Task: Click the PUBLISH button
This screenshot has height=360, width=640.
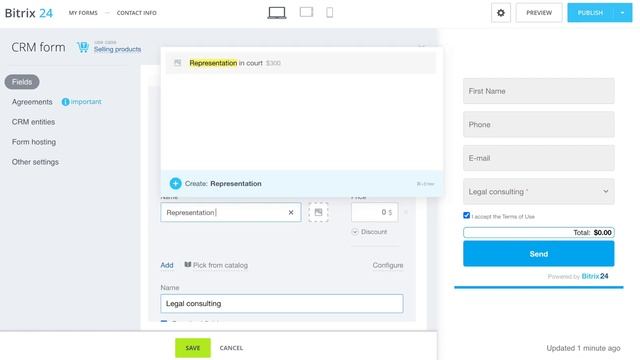Action: [x=590, y=13]
